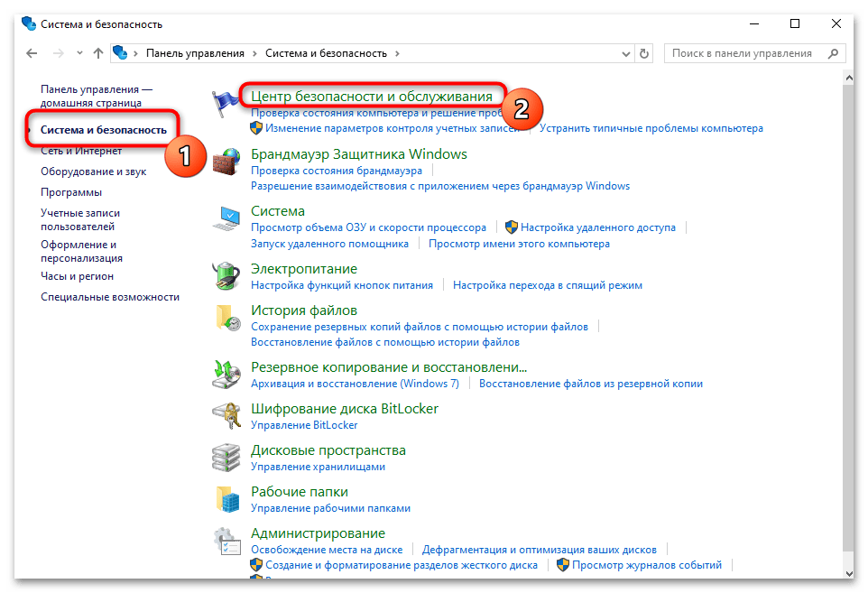868x593 pixels.
Task: Click 'Устранить типичные проблемы компьютера' link
Action: [651, 128]
